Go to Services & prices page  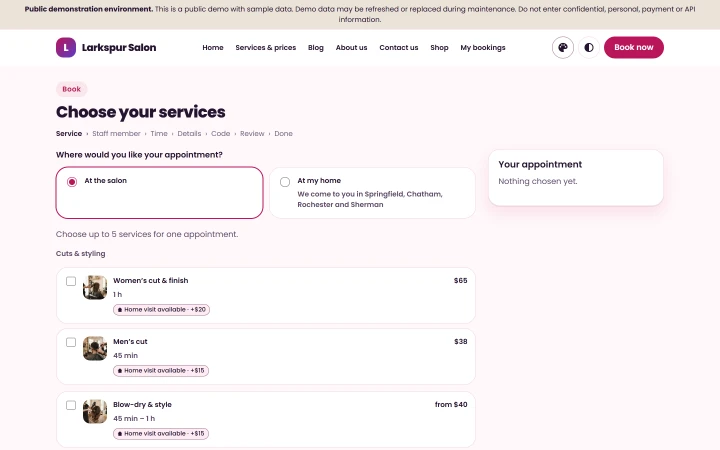[265, 47]
